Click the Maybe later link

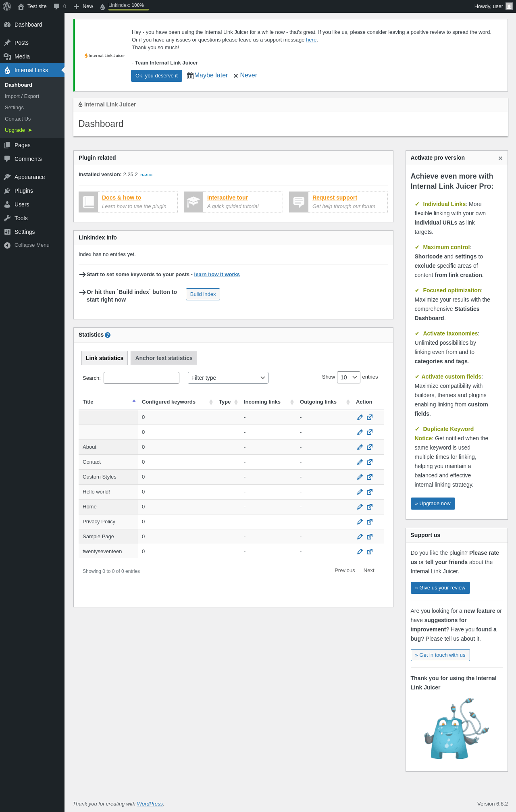click(211, 75)
